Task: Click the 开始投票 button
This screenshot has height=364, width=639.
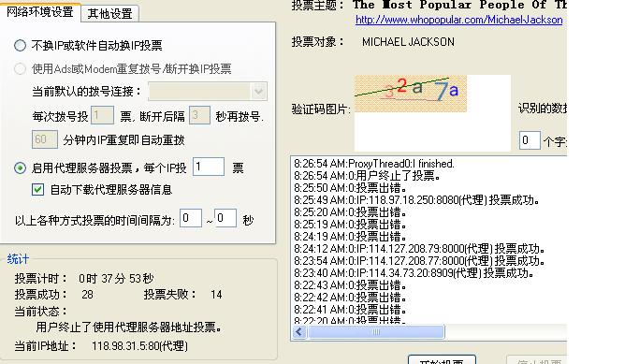Action: tap(442, 360)
